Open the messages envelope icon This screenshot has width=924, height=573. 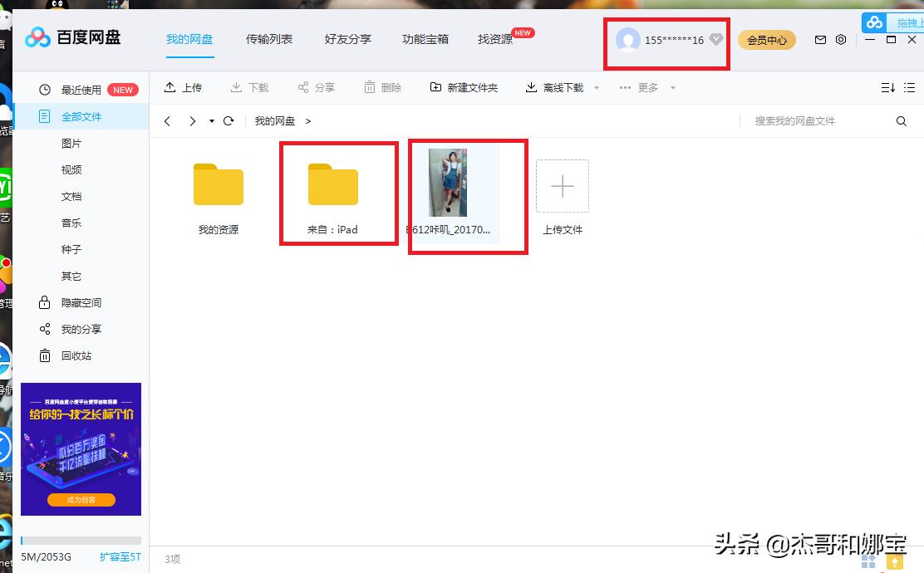[x=818, y=39]
